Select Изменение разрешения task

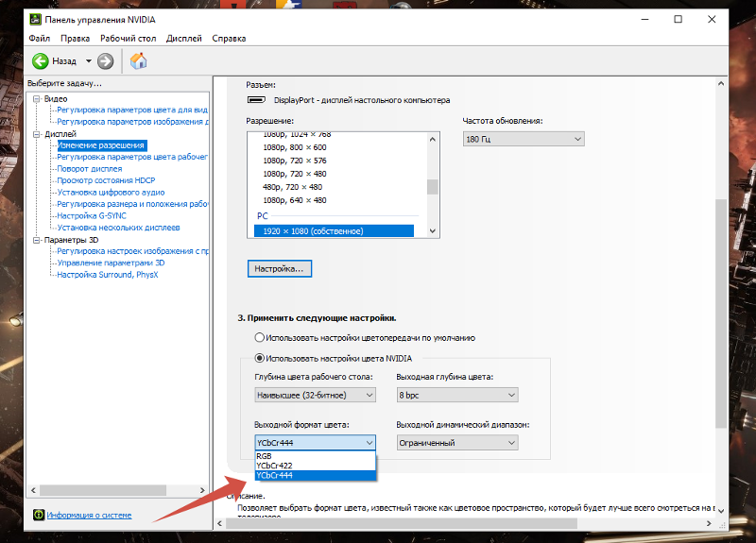[101, 145]
